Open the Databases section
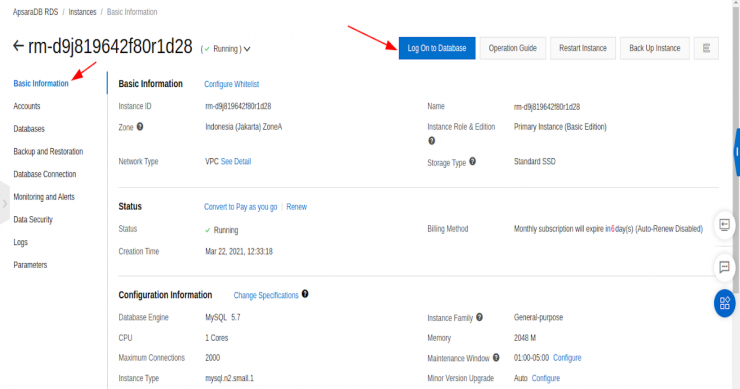 29,129
